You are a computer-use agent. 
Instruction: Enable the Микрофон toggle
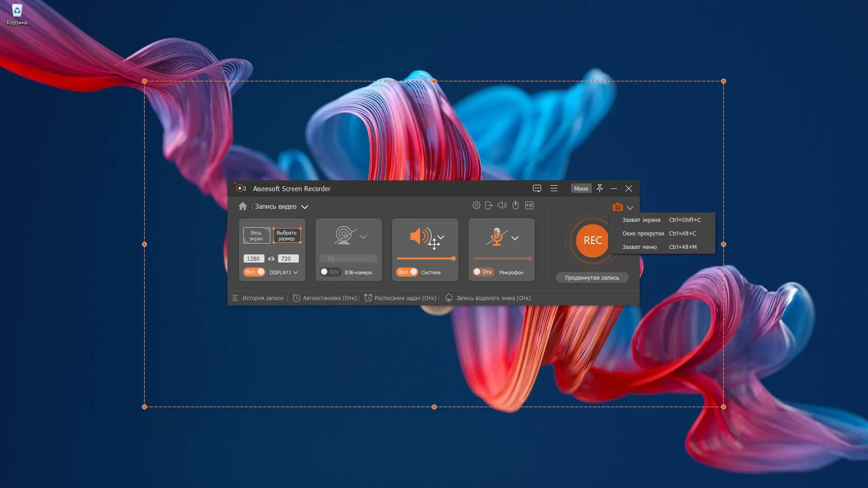(x=482, y=272)
